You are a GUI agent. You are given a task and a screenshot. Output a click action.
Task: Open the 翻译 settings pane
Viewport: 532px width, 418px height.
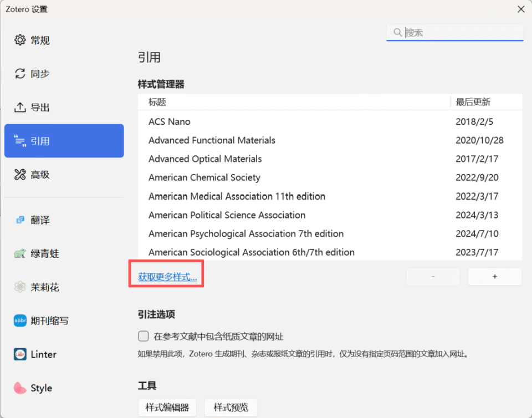pos(64,220)
